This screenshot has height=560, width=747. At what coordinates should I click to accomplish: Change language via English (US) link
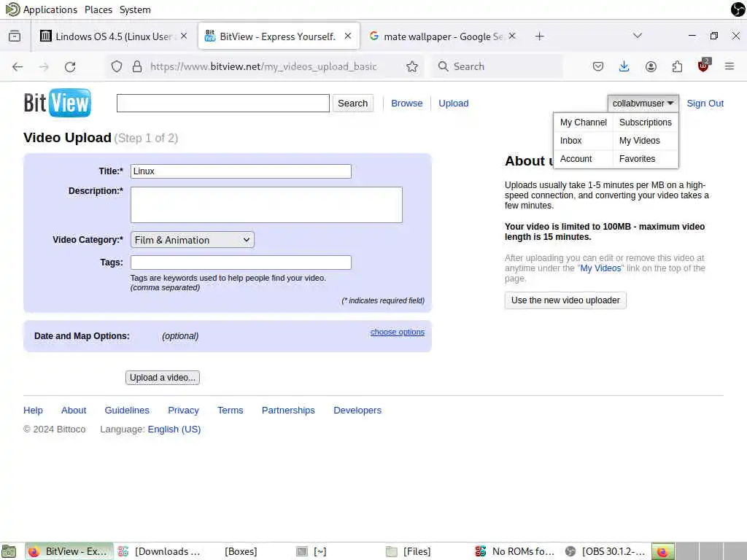(x=174, y=429)
